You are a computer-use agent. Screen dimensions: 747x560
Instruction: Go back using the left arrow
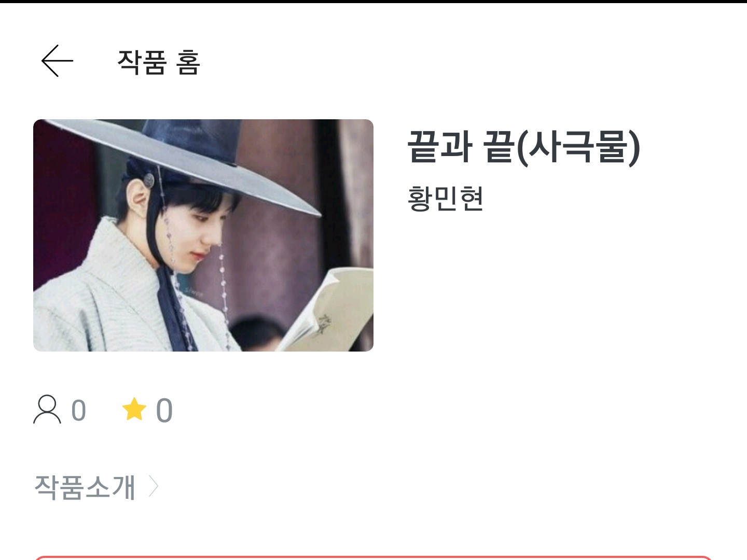tap(57, 61)
